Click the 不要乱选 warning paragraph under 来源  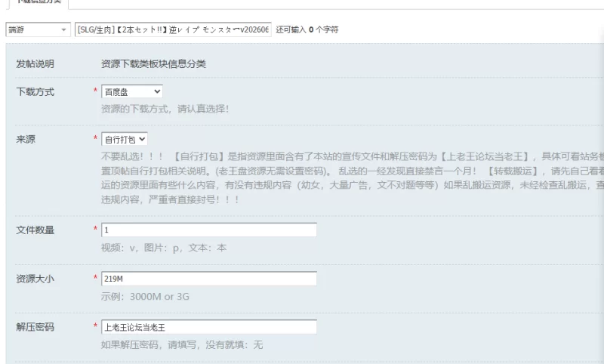coord(353,178)
